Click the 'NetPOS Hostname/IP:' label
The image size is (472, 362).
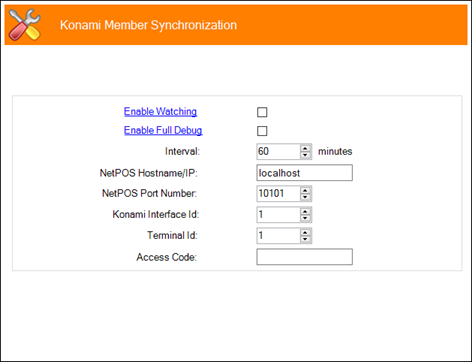149,173
